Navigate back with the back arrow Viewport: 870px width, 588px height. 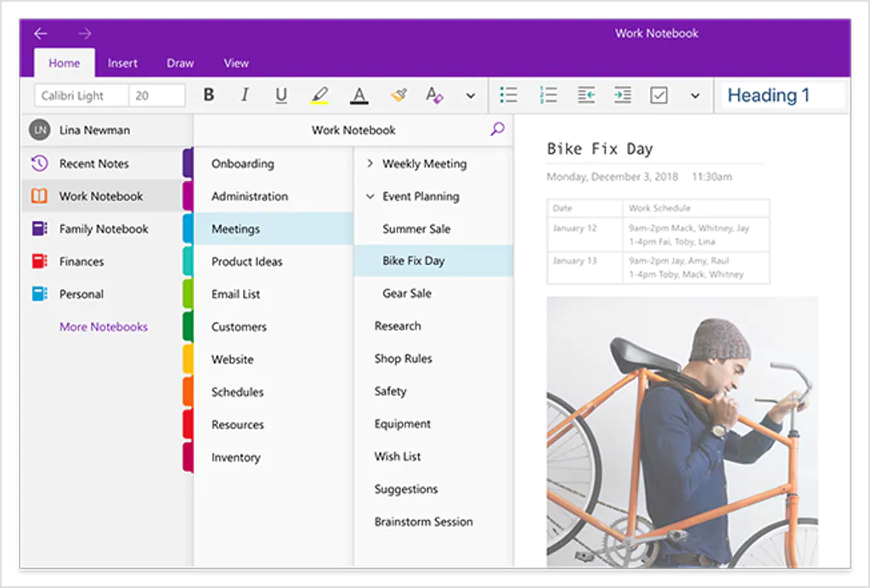40,32
